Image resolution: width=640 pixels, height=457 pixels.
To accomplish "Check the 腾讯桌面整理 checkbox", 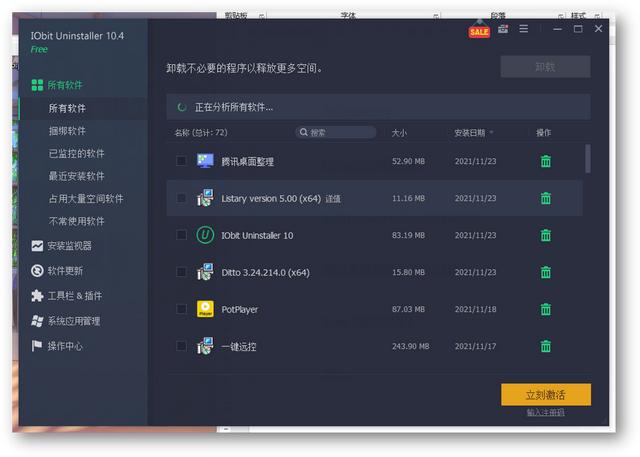I will 181,161.
